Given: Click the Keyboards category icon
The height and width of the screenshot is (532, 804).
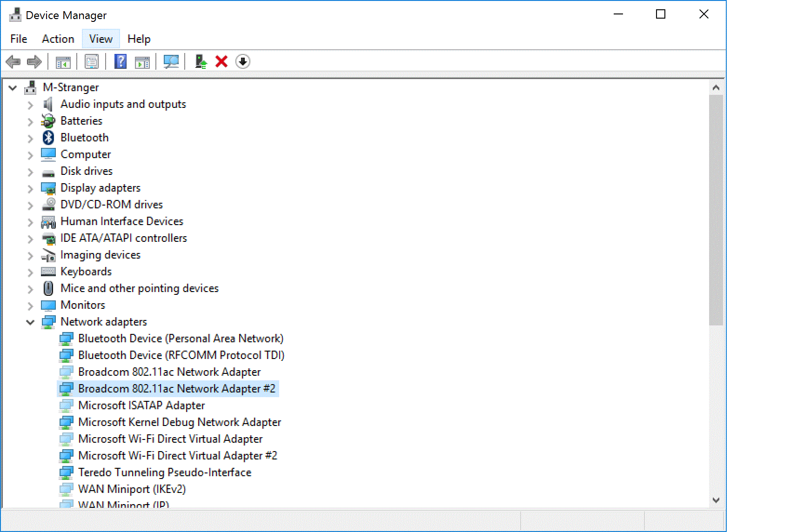Looking at the screenshot, I should [x=48, y=272].
